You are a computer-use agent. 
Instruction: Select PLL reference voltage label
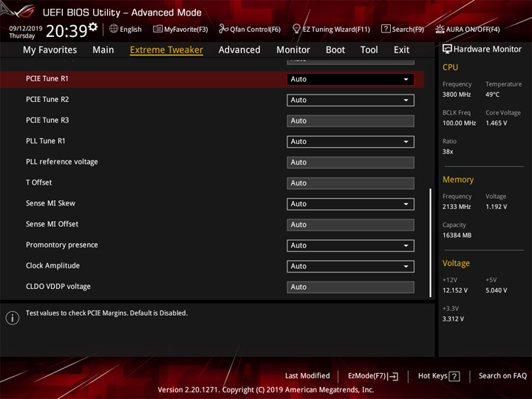click(x=62, y=162)
